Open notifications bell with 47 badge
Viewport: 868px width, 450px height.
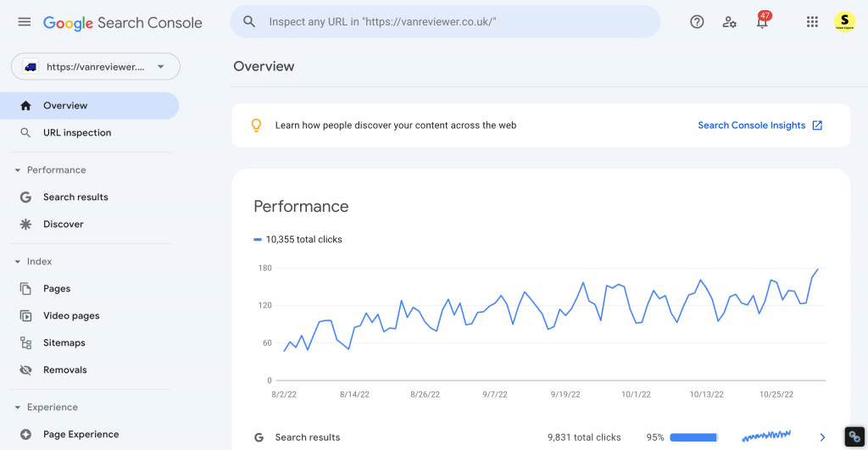click(763, 21)
